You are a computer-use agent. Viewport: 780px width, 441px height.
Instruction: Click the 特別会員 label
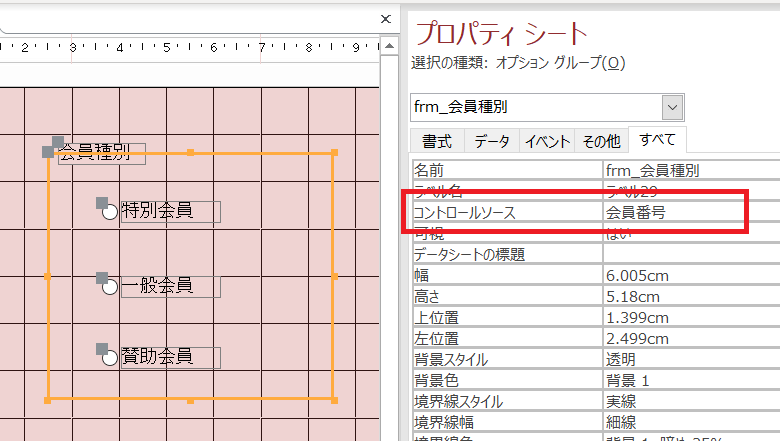point(171,211)
